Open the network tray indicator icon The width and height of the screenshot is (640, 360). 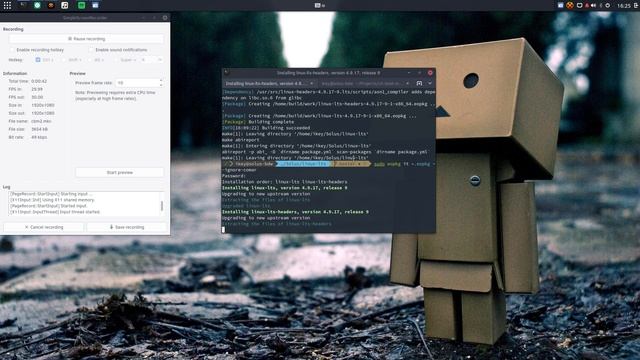[579, 5]
